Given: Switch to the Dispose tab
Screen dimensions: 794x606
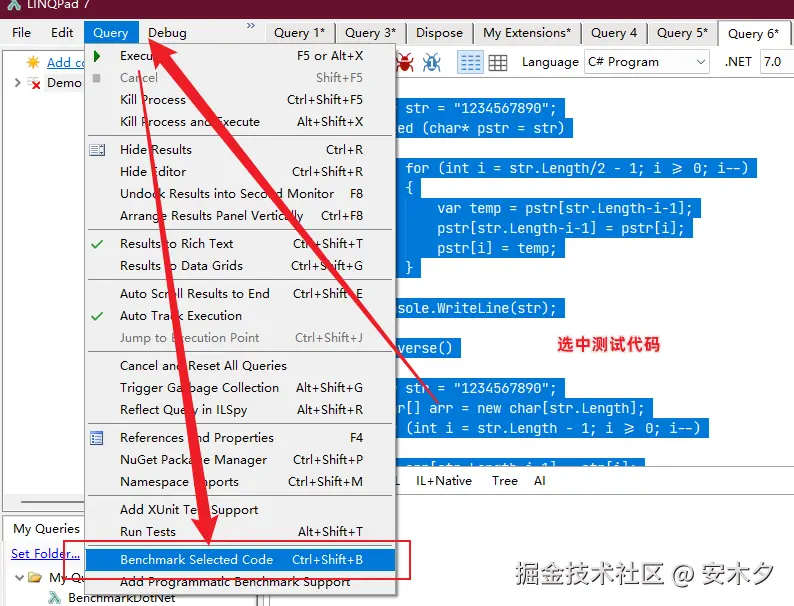Looking at the screenshot, I should [440, 33].
